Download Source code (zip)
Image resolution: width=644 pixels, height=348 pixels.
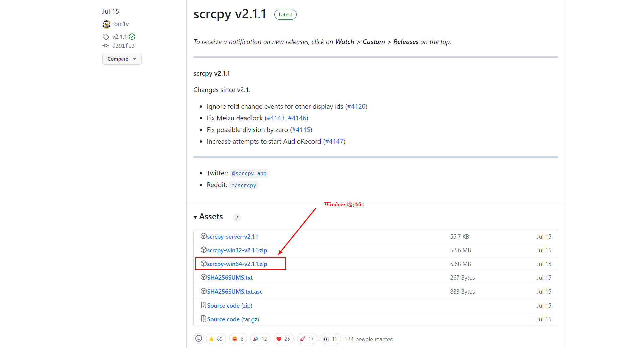coord(229,306)
